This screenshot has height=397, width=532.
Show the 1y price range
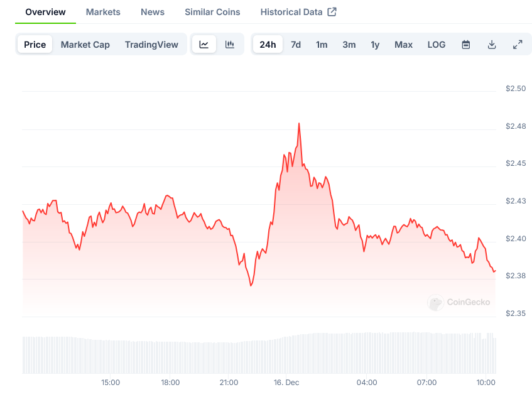pyautogui.click(x=375, y=45)
